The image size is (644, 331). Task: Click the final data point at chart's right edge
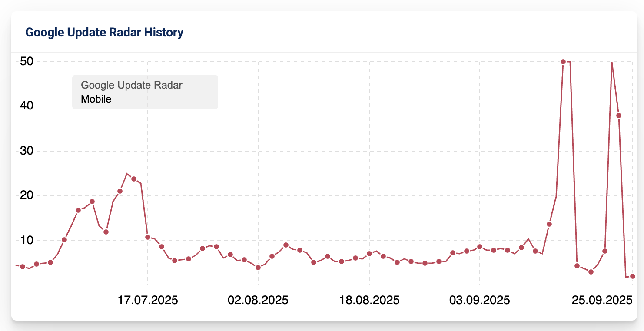click(632, 276)
